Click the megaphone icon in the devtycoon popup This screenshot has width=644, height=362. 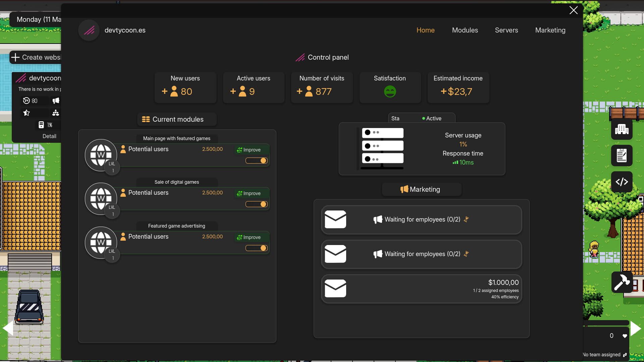point(56,101)
